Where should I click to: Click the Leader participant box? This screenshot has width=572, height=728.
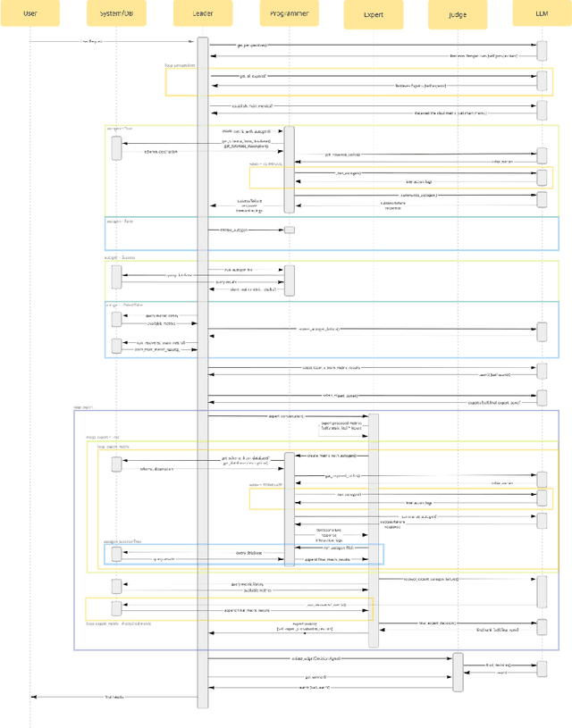(203, 13)
